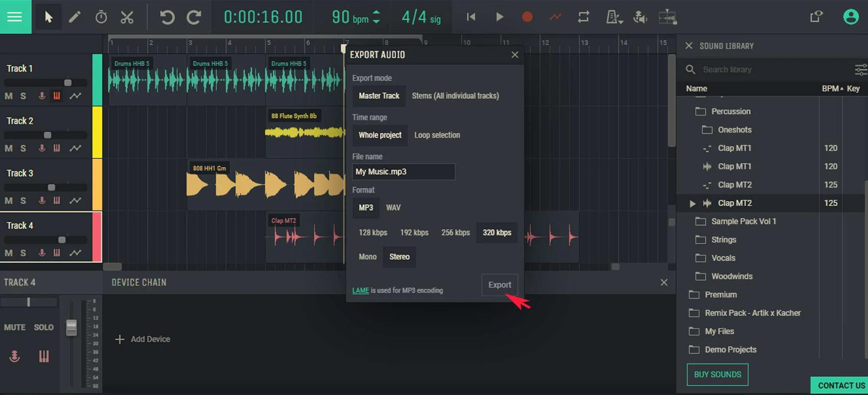This screenshot has height=395, width=868.
Task: Open Track 1 piano instrument icon
Action: (56, 96)
